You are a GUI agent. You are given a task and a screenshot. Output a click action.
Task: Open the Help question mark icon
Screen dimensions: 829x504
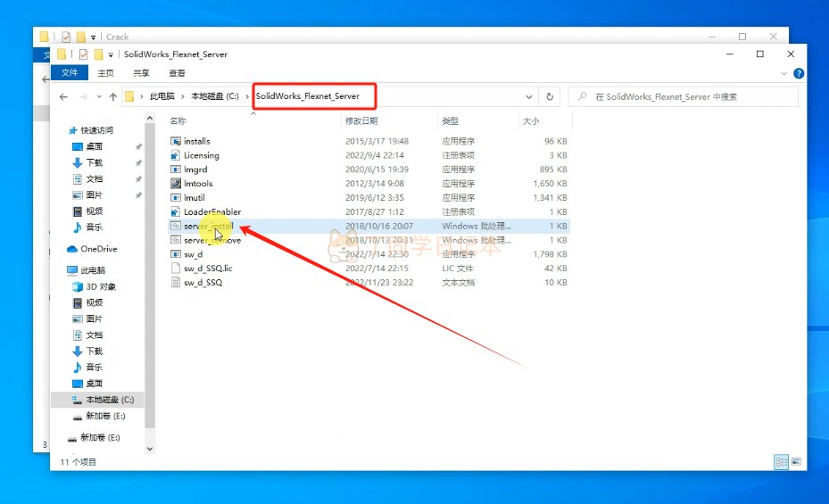[799, 73]
